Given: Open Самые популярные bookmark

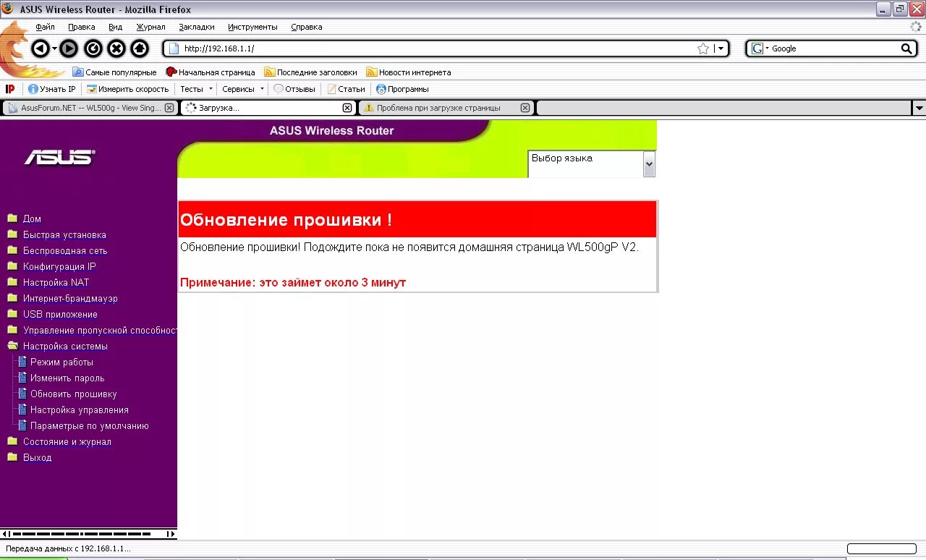Looking at the screenshot, I should point(114,72).
